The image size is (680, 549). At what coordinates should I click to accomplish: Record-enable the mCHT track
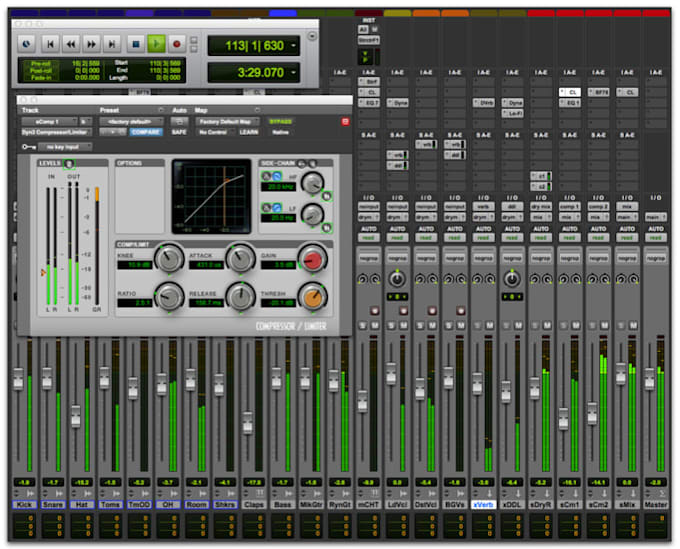[374, 310]
